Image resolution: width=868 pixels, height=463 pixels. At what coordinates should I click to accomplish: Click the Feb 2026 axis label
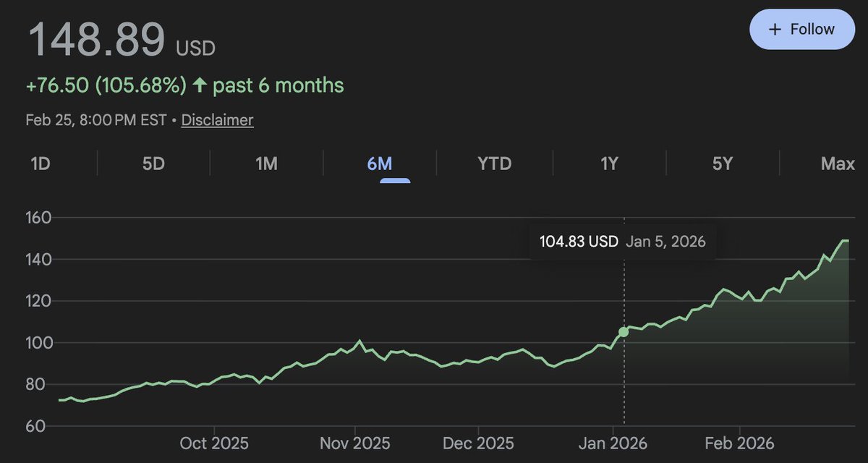coord(739,443)
